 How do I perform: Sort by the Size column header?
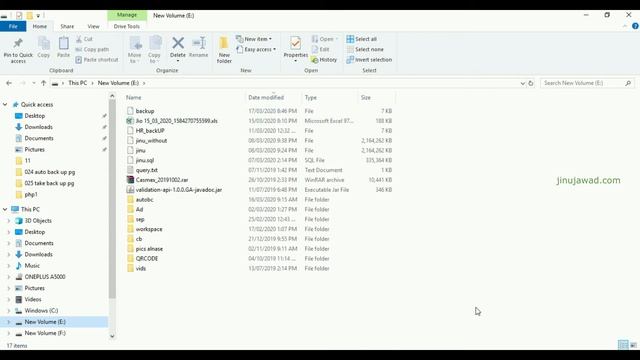366,98
